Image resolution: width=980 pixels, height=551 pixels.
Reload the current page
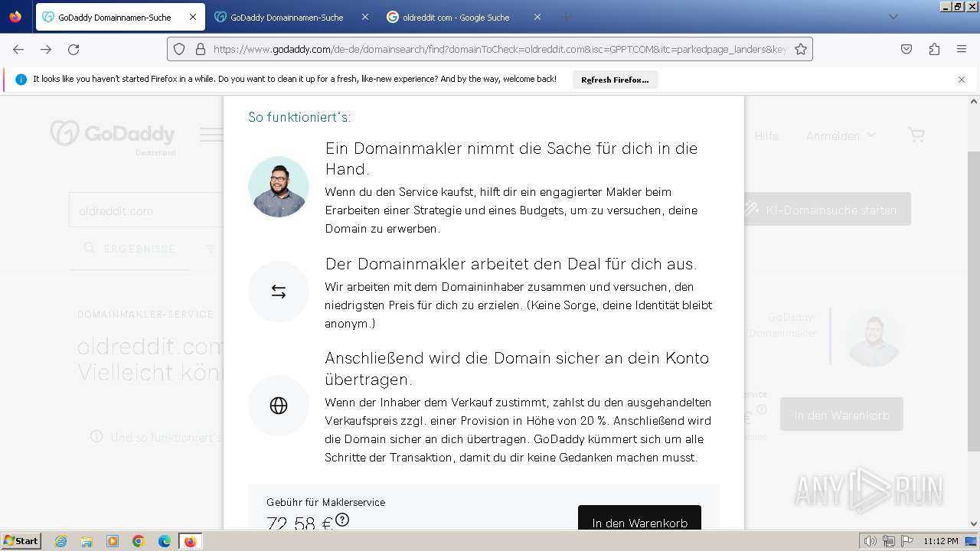tap(73, 49)
